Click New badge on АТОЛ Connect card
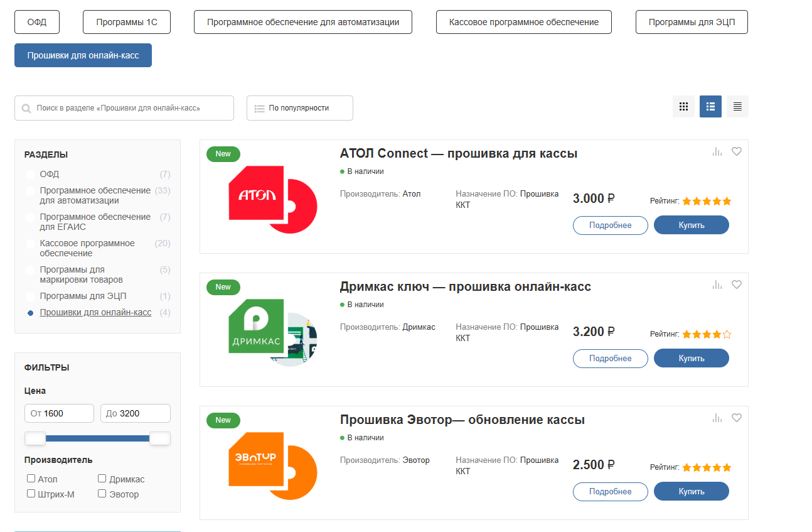The image size is (812, 532). (x=223, y=154)
